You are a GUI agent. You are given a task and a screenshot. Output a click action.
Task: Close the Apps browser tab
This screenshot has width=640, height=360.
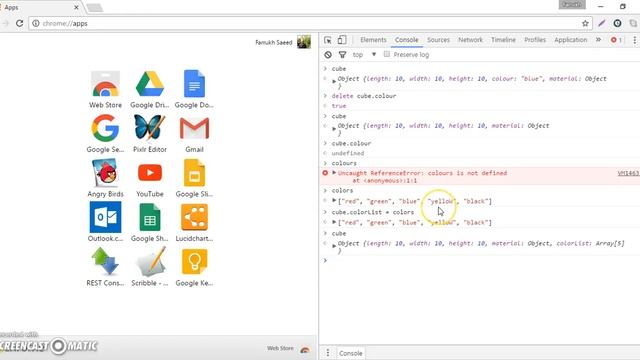click(x=76, y=7)
